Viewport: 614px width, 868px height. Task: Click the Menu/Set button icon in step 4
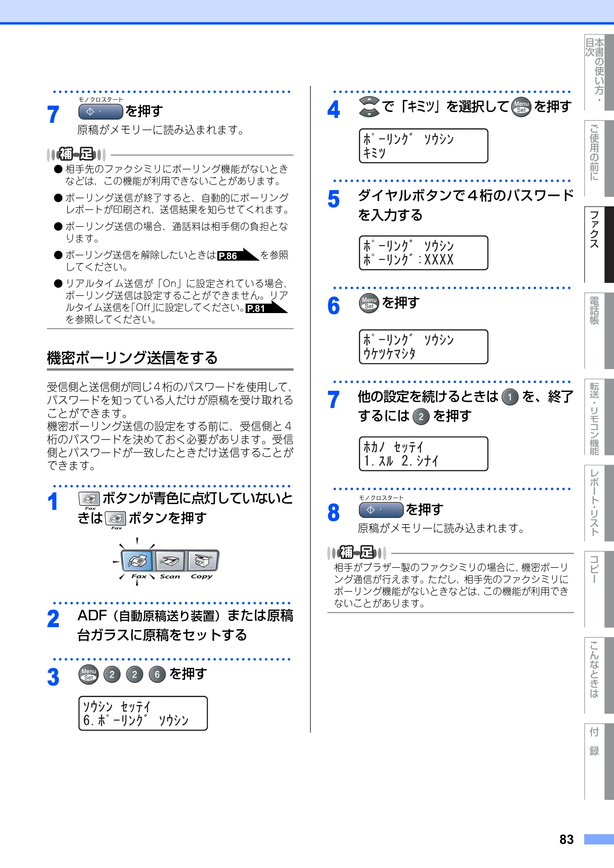click(x=521, y=107)
